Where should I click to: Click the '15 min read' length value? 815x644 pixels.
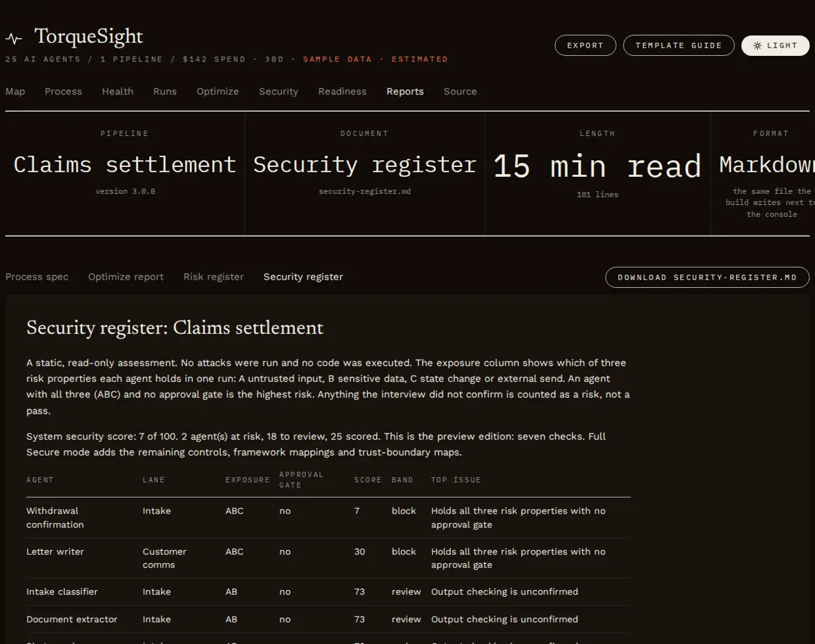597,166
